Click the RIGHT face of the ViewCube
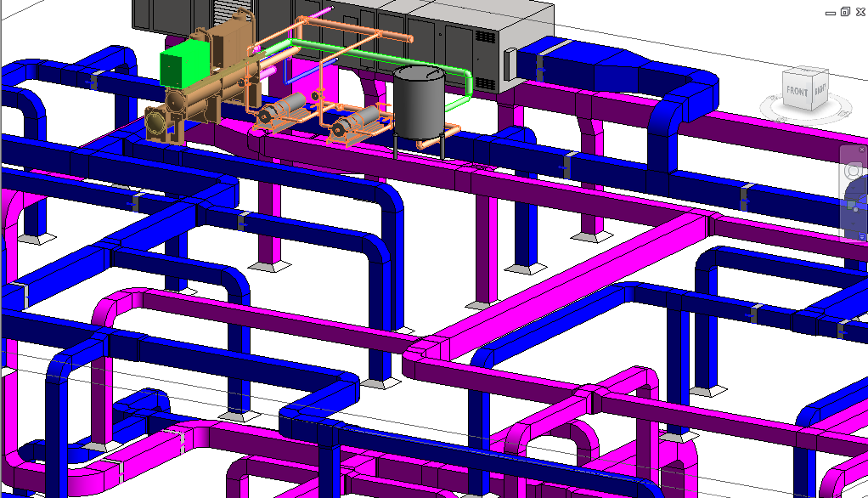The height and width of the screenshot is (498, 868). [820, 88]
